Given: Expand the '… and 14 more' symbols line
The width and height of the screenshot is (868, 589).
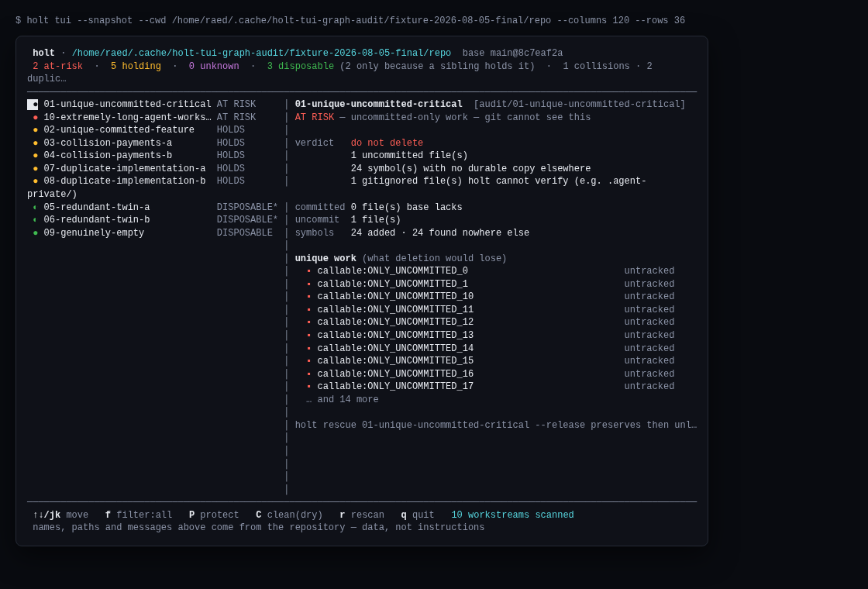Looking at the screenshot, I should tap(342, 400).
